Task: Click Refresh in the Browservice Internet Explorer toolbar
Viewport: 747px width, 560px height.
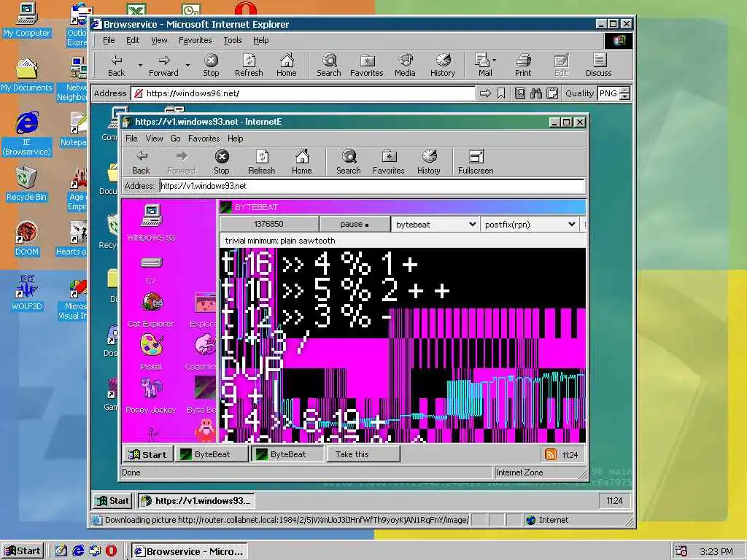Action: tap(249, 65)
